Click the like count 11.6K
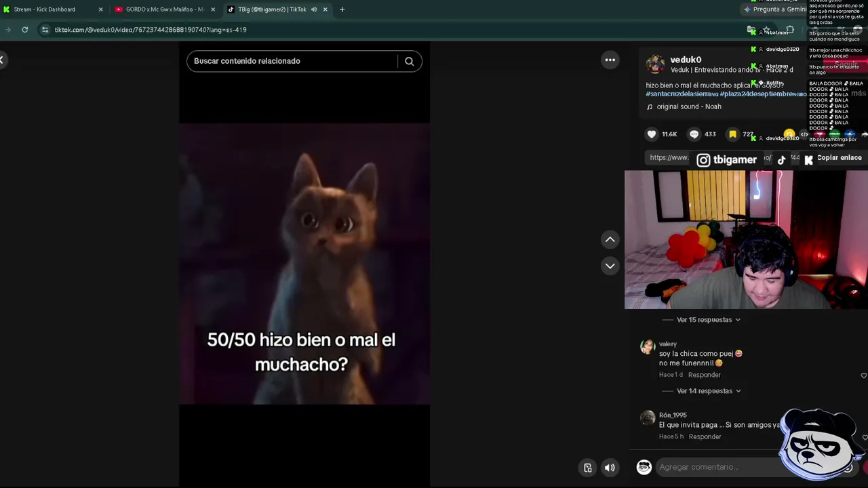The width and height of the screenshot is (868, 488). click(669, 134)
